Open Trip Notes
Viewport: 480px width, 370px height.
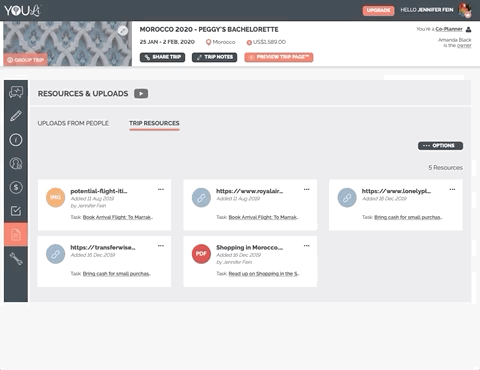click(x=214, y=57)
